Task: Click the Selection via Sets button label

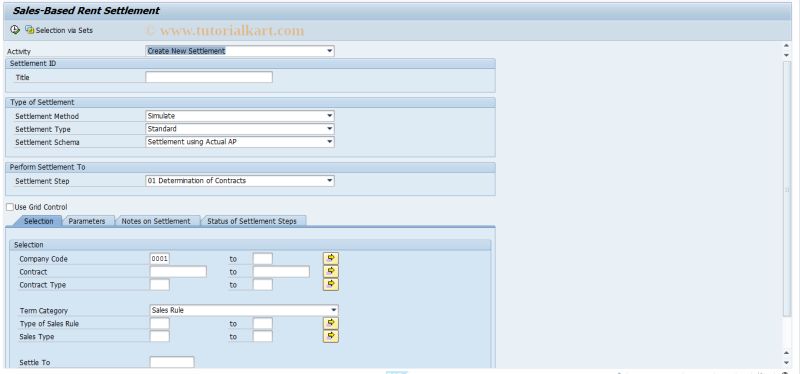Action: tap(64, 31)
